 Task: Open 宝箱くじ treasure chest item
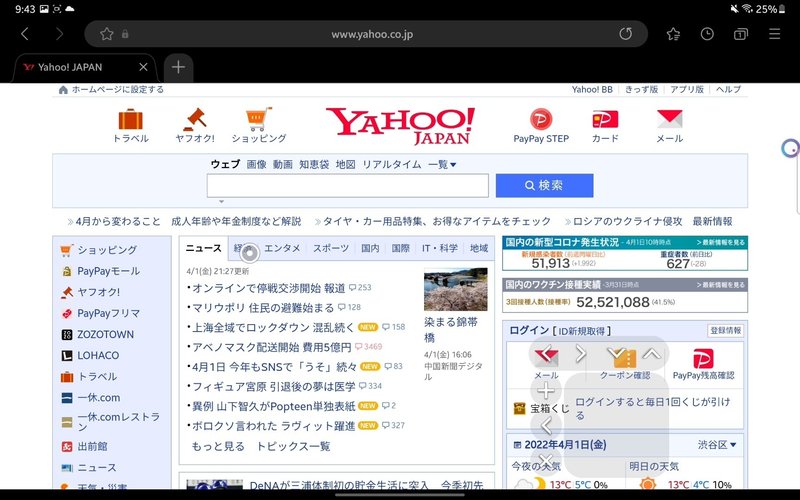pyautogui.click(x=542, y=408)
